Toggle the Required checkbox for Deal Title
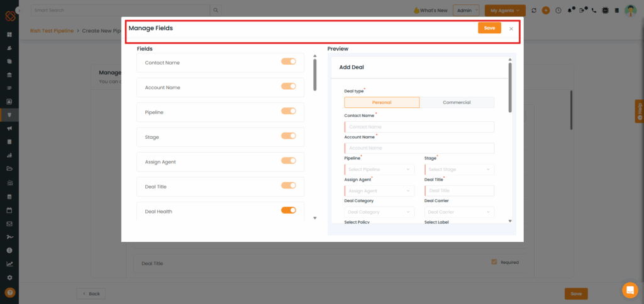 [494, 262]
